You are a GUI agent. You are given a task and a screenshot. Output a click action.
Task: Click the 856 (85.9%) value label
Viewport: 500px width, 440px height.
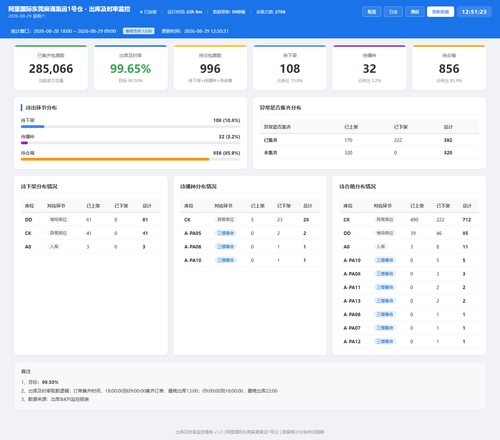tap(226, 153)
